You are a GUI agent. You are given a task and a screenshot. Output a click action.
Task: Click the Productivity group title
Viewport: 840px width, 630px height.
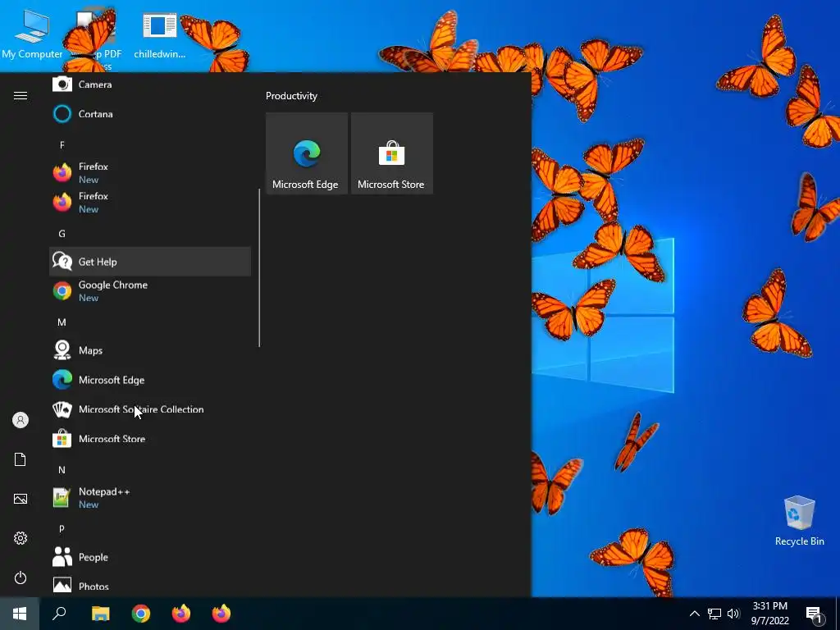[291, 96]
